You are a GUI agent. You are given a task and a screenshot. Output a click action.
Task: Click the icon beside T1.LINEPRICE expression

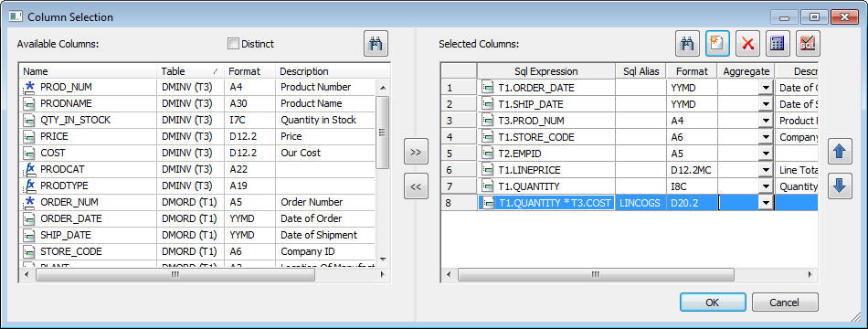[x=488, y=170]
